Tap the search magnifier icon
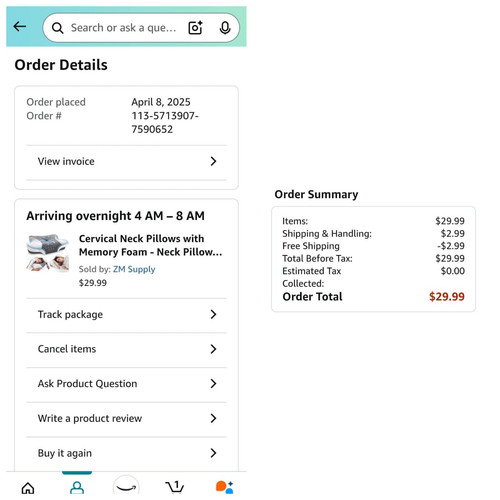 coord(57,28)
